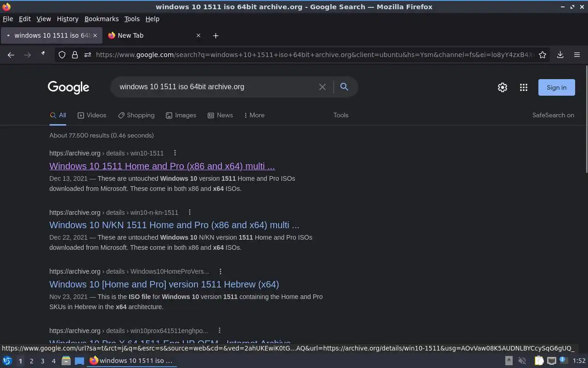Select the News search filter
Viewport: 588px width, 368px height.
220,115
